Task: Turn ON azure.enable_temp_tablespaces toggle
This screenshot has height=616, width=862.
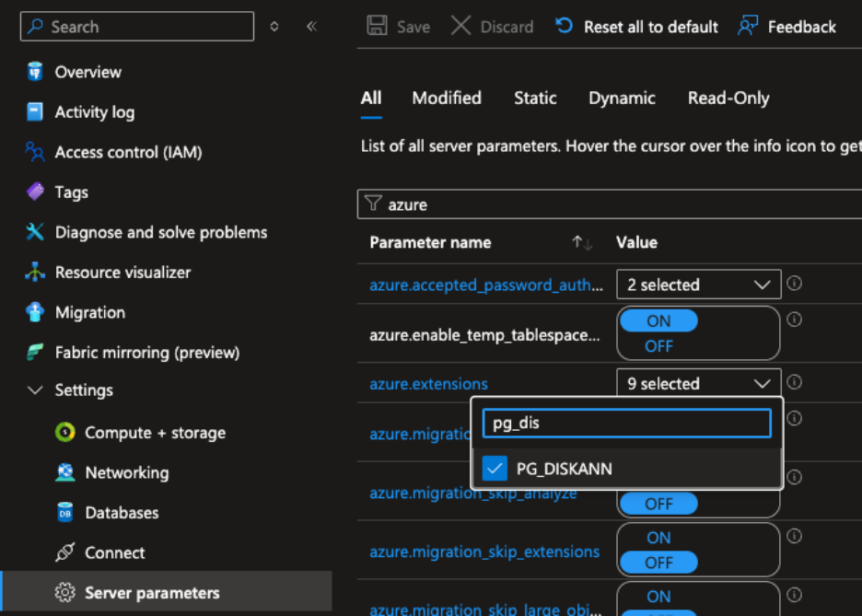Action: (658, 321)
